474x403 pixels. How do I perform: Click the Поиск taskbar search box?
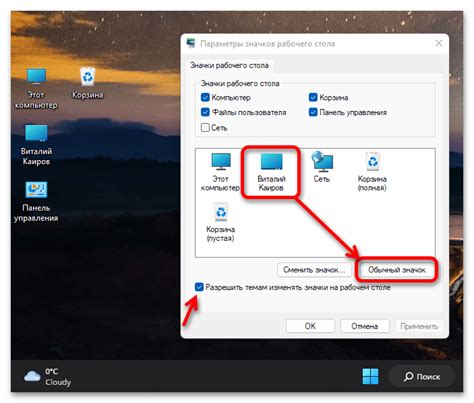(x=422, y=377)
